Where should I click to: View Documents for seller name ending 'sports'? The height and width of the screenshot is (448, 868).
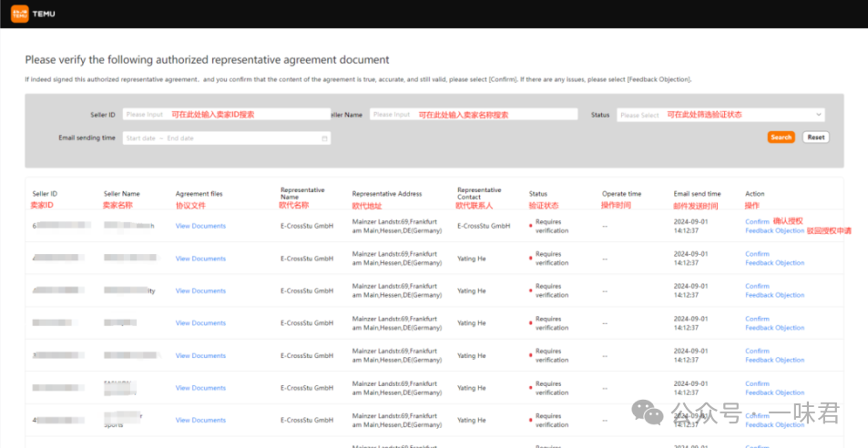point(200,421)
